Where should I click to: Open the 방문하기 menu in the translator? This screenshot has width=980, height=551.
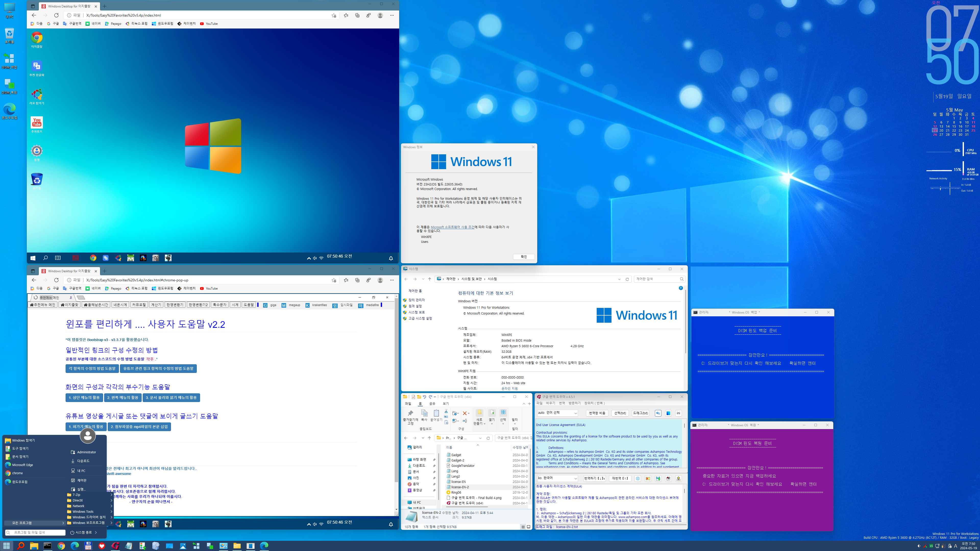574,403
